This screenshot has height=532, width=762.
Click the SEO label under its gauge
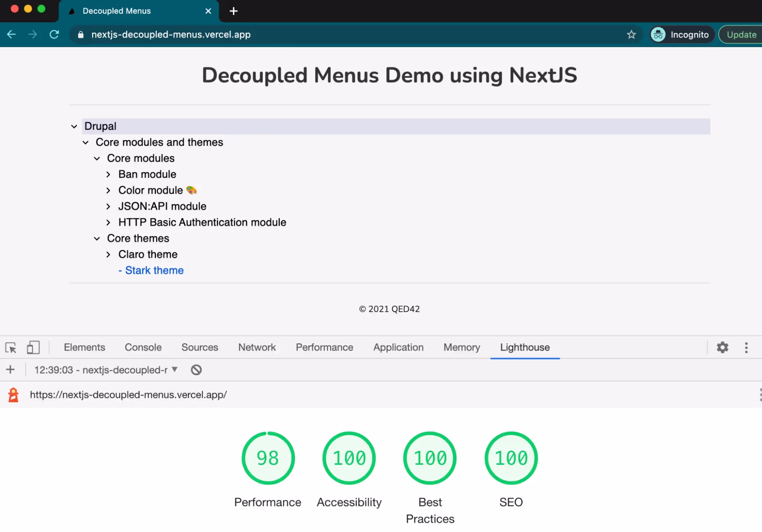pyautogui.click(x=511, y=502)
